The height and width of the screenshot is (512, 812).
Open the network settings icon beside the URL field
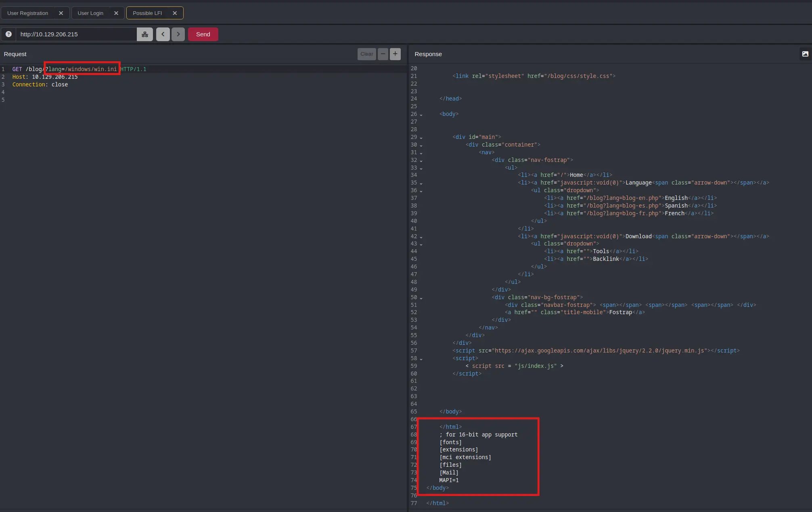(x=145, y=34)
